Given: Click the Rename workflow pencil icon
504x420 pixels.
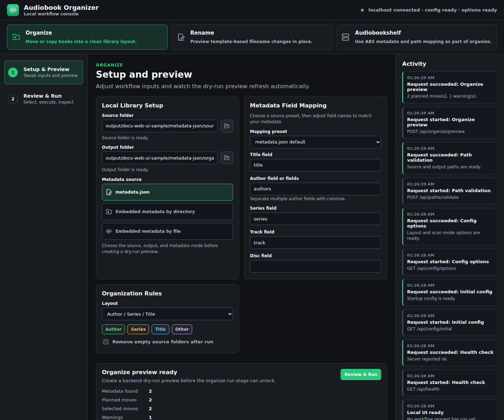Looking at the screenshot, I should coord(181,37).
